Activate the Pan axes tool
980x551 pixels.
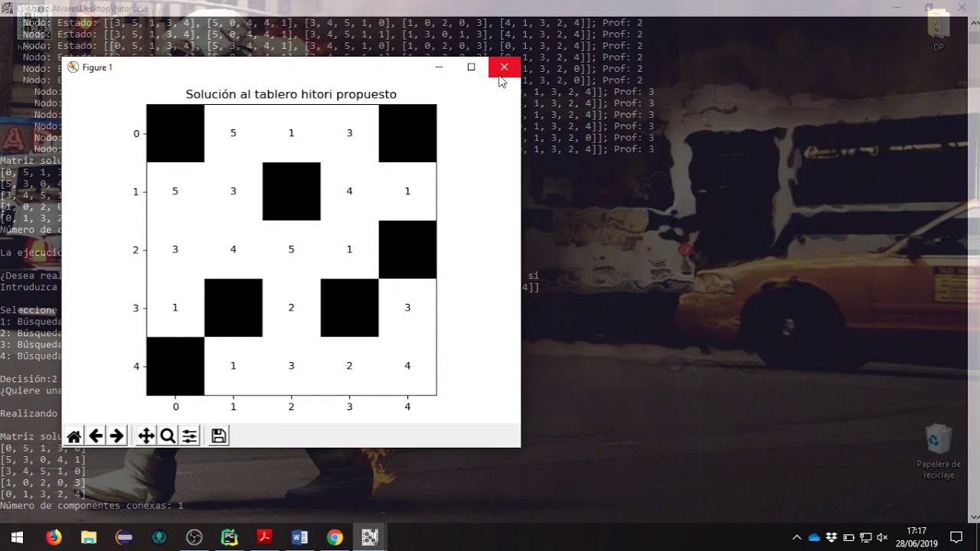point(145,436)
